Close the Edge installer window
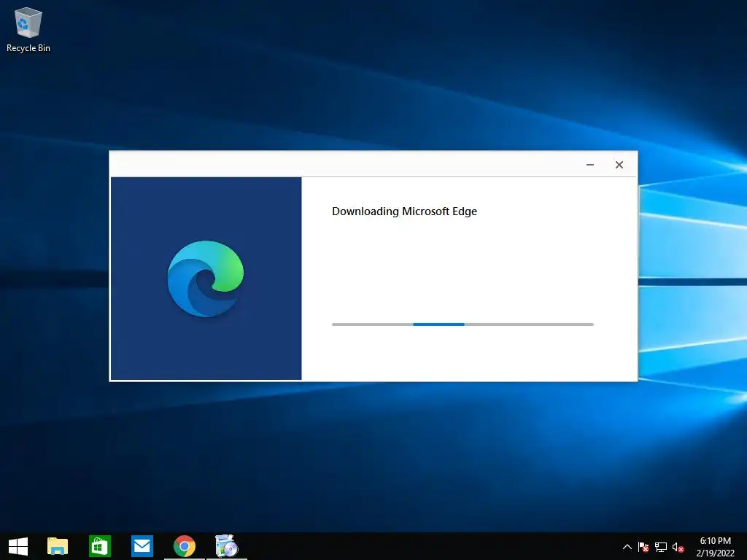Screen dimensions: 747x560 pyautogui.click(x=619, y=165)
